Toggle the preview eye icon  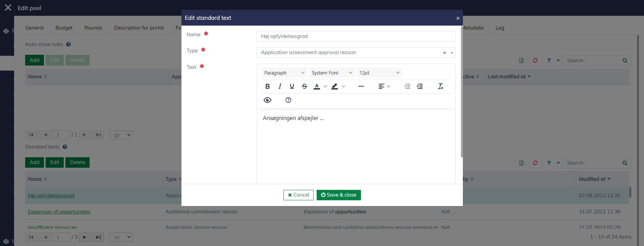click(x=267, y=100)
